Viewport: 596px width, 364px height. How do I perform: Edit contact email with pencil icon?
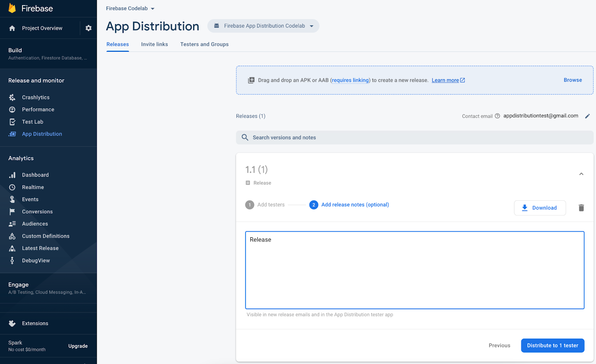[587, 116]
